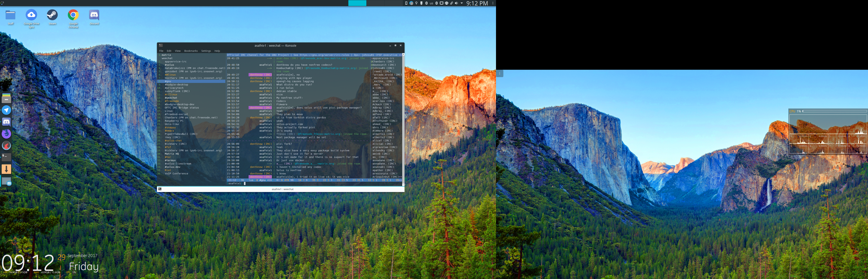Click CPU monitor widget on right screen

[x=828, y=131]
